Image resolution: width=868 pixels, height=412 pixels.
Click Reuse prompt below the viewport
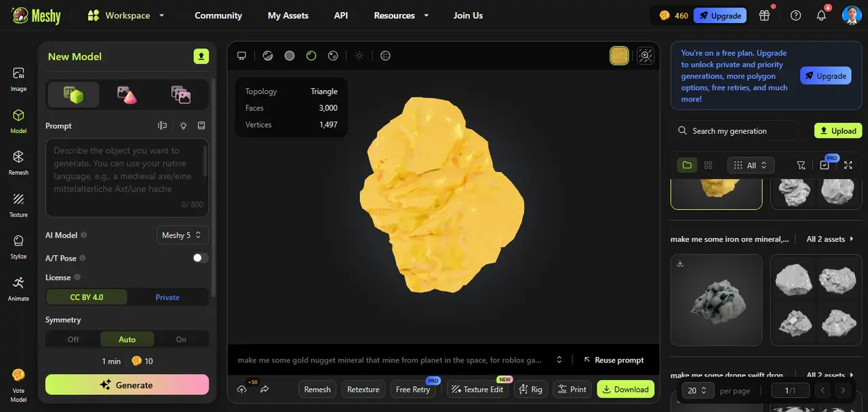(x=614, y=360)
